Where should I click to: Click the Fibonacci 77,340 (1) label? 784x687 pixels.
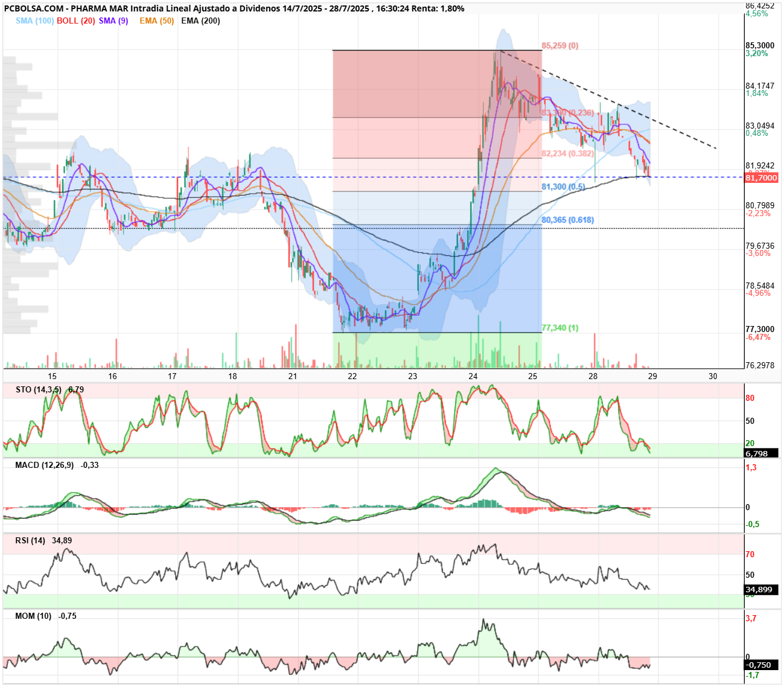[x=560, y=328]
